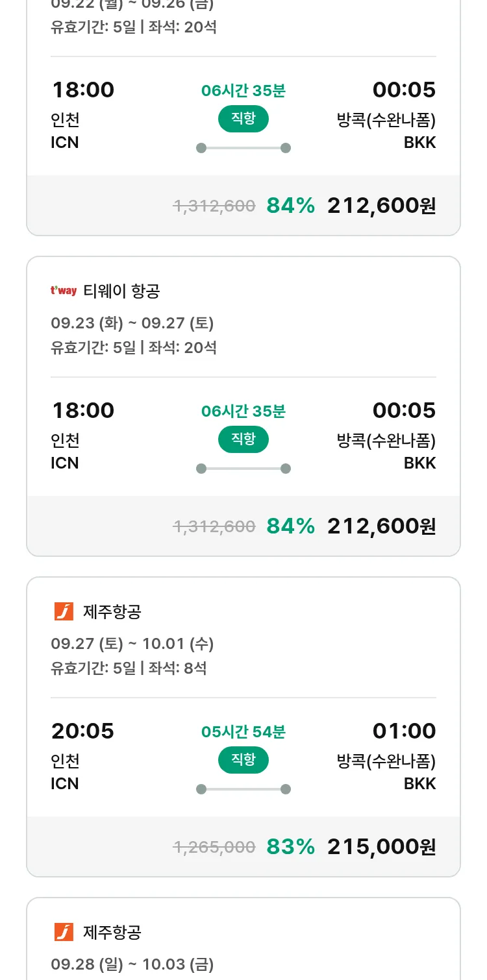Click the t'way airline logo
The image size is (487, 980).
click(64, 291)
